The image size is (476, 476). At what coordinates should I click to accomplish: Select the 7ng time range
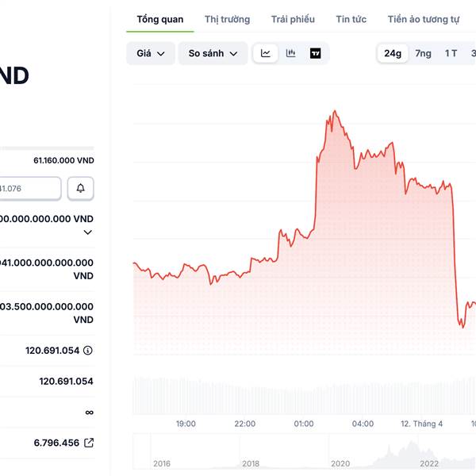pyautogui.click(x=423, y=53)
